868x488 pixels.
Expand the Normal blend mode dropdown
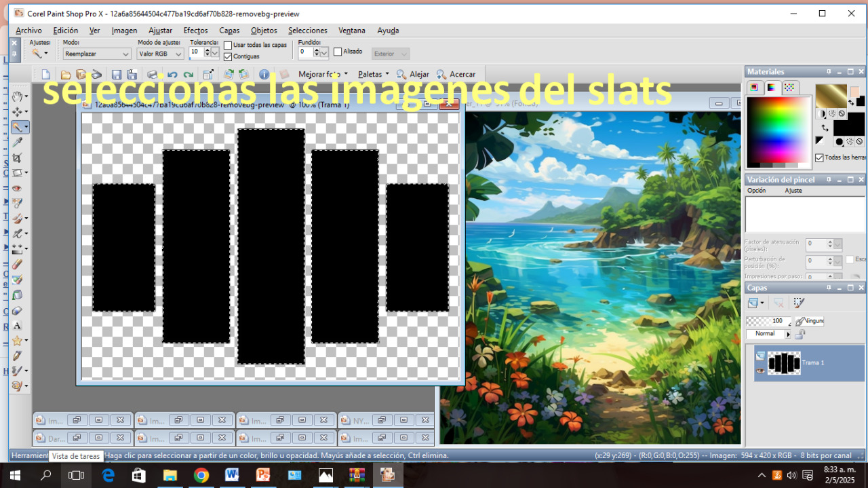788,334
